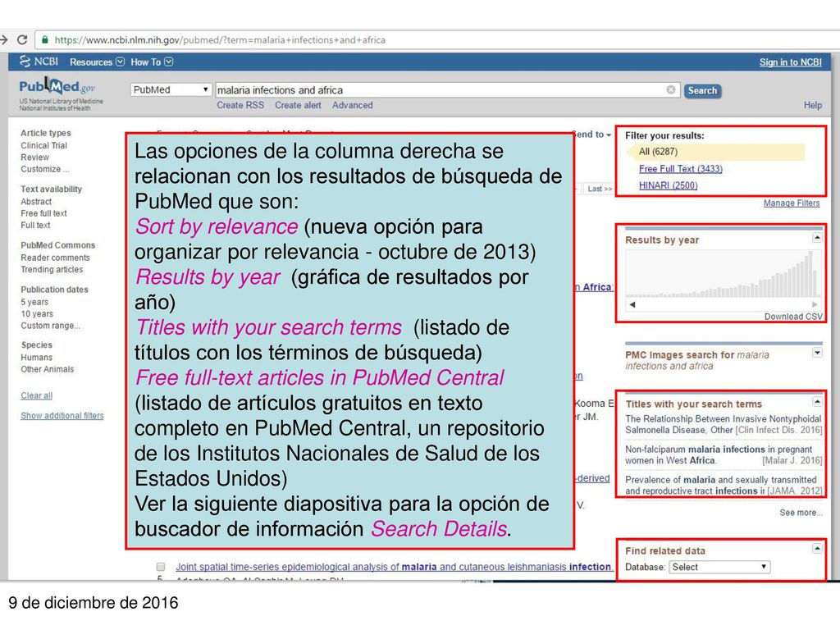The image size is (840, 630).
Task: Click the Search button
Action: point(702,90)
